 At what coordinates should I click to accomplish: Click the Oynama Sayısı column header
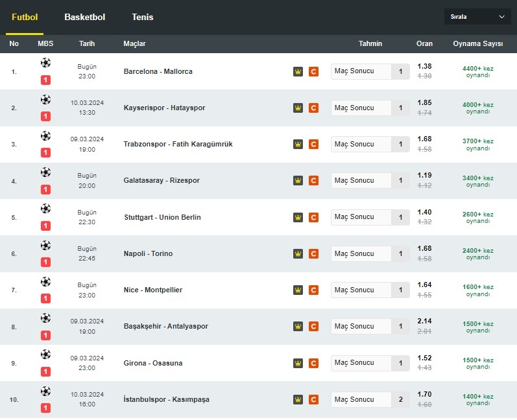pos(478,43)
